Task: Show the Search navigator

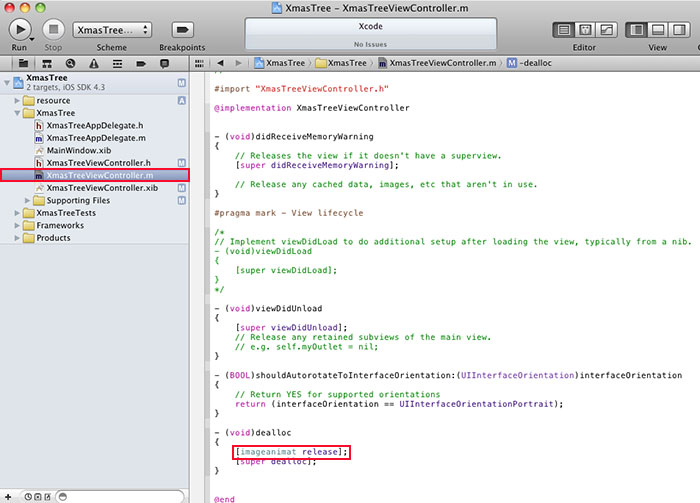Action: click(x=70, y=63)
